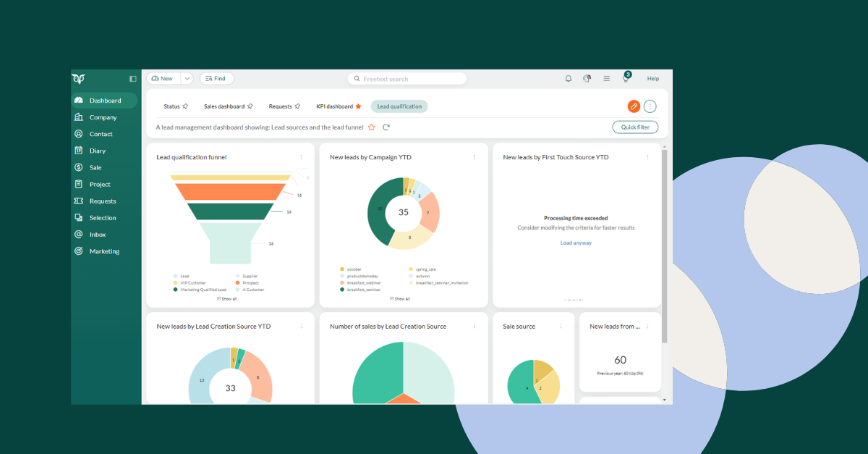Click the orange edit dashboard pencil button
Viewport: 868px width, 454px height.
pos(634,106)
